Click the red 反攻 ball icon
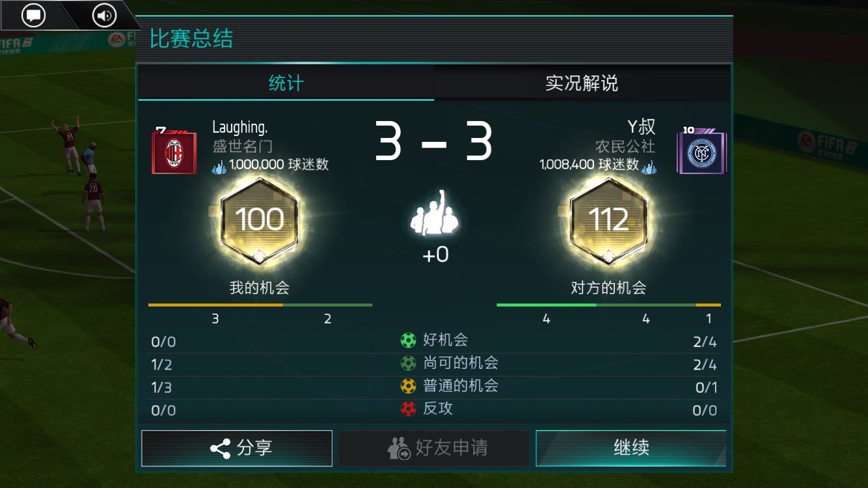Image resolution: width=868 pixels, height=488 pixels. click(x=408, y=409)
